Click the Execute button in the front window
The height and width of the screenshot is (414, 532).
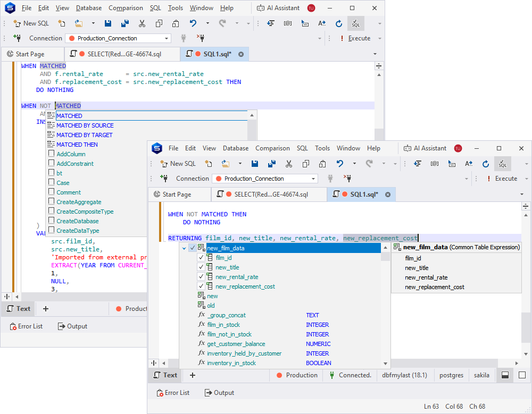502,179
